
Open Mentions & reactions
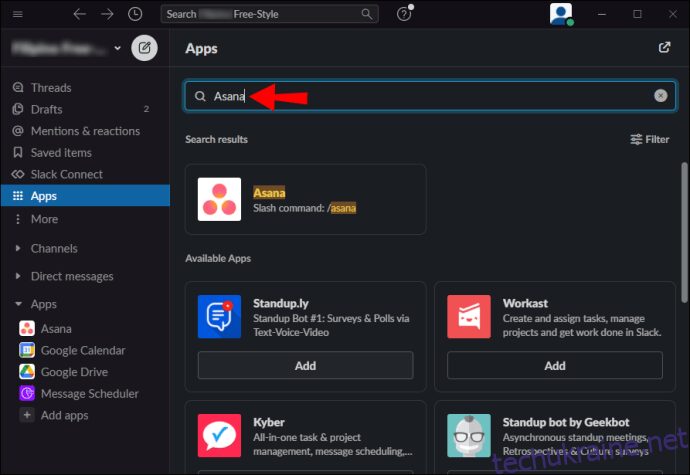click(85, 131)
